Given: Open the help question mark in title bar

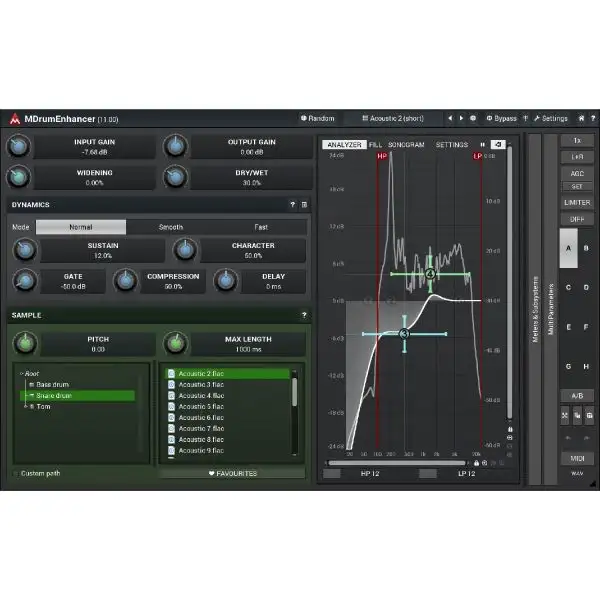Looking at the screenshot, I should [593, 119].
